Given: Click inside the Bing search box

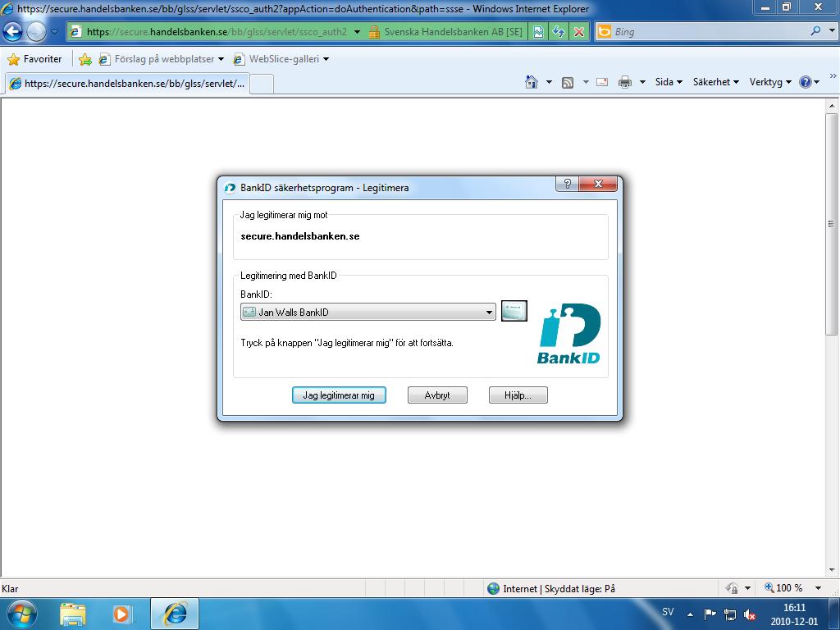Looking at the screenshot, I should [710, 32].
